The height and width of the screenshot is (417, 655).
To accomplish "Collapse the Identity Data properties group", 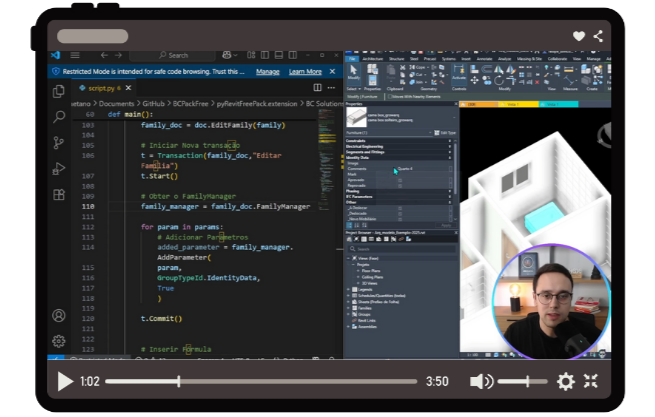I will [x=450, y=158].
